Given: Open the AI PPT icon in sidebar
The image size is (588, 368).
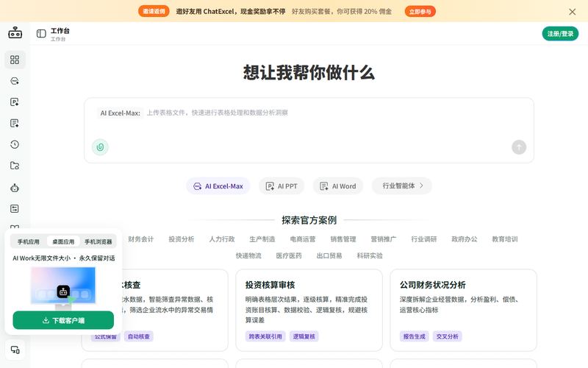Looking at the screenshot, I should (x=15, y=102).
